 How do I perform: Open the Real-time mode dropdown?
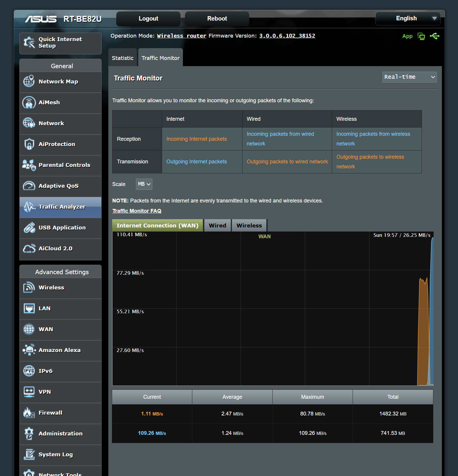(x=410, y=77)
